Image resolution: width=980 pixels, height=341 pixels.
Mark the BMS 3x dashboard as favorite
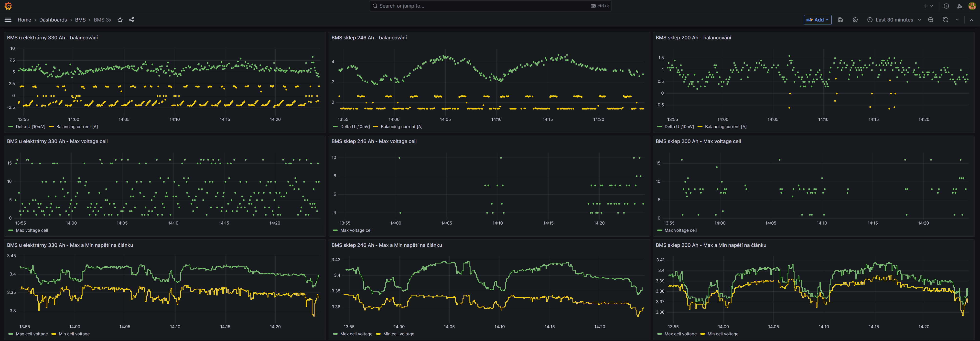coord(120,20)
